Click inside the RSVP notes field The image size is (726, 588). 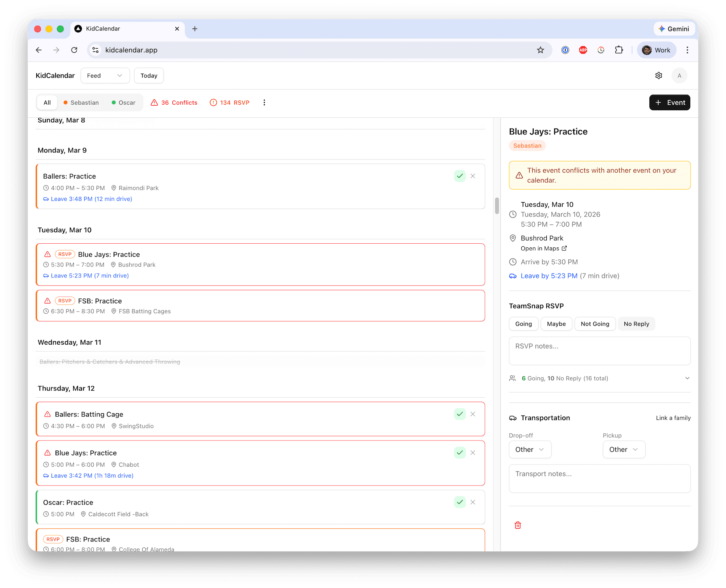click(599, 350)
